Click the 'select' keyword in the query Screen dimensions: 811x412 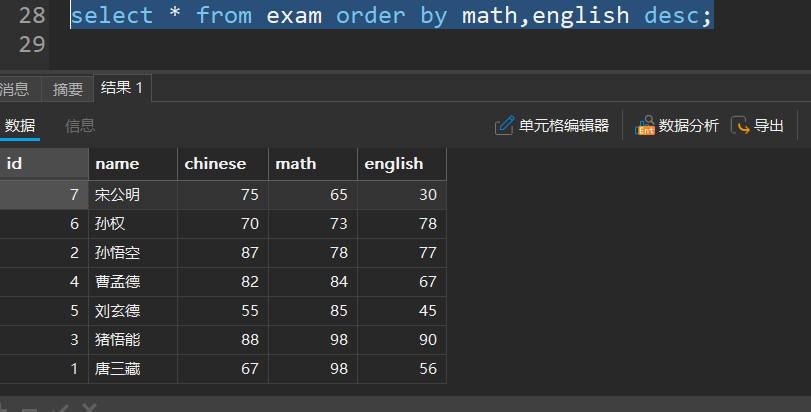pyautogui.click(x=112, y=16)
